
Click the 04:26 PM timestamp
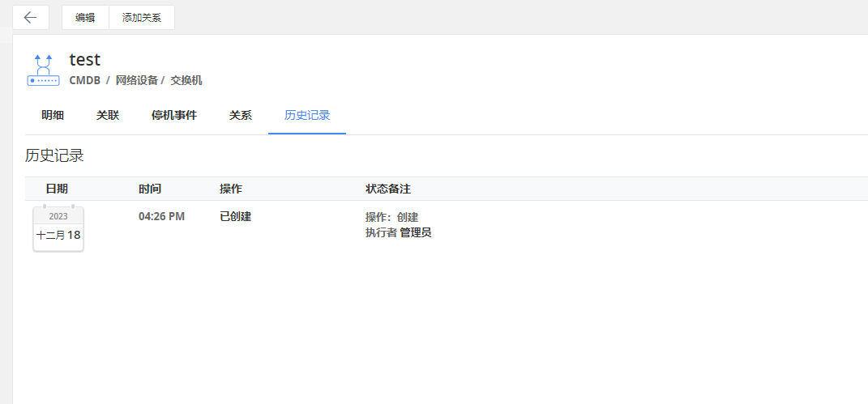[162, 216]
